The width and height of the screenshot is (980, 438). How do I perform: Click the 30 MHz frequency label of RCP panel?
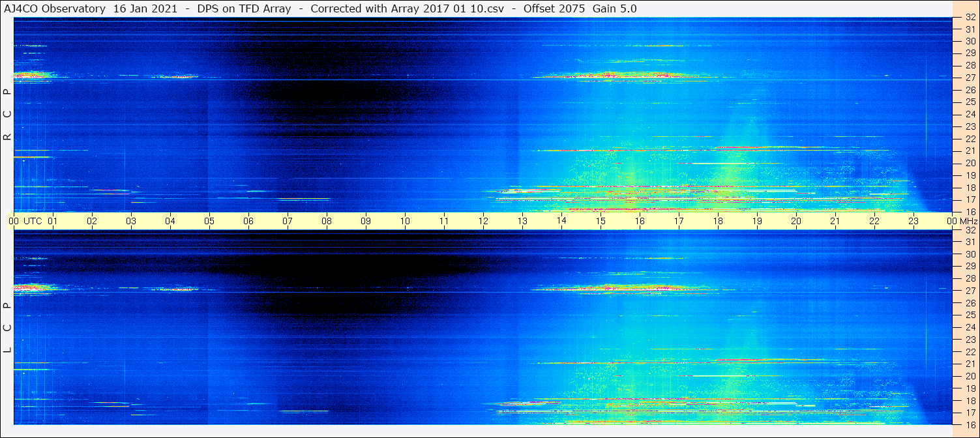coord(970,42)
